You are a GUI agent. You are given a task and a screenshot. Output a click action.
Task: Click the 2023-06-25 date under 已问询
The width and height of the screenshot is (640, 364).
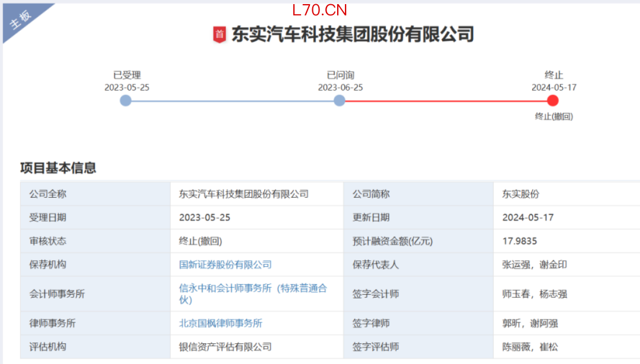(x=340, y=88)
